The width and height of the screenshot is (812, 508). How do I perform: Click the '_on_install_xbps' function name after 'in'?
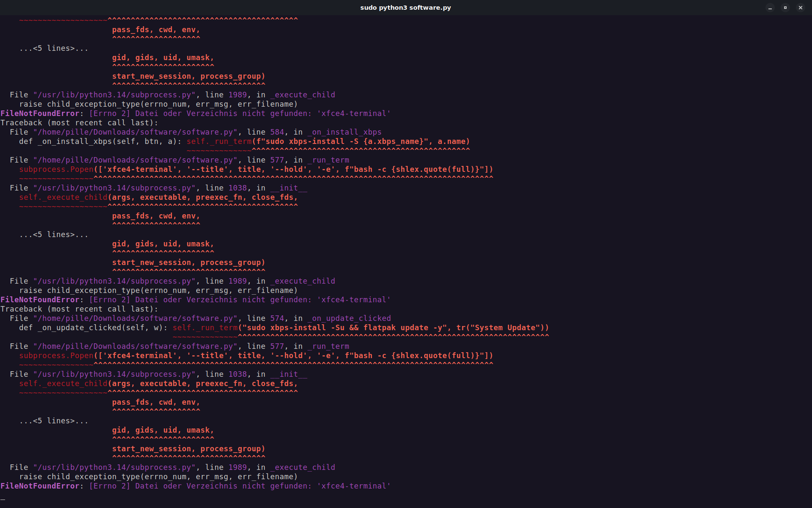point(344,132)
